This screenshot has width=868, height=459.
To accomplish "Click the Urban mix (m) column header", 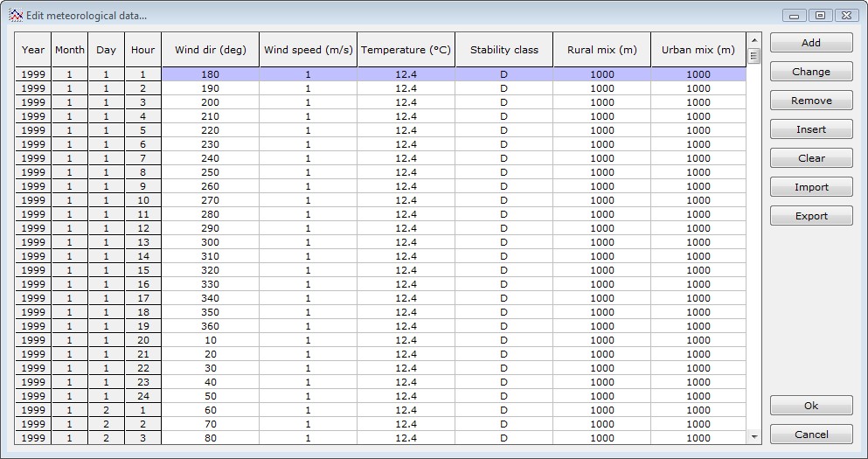I will tap(698, 50).
